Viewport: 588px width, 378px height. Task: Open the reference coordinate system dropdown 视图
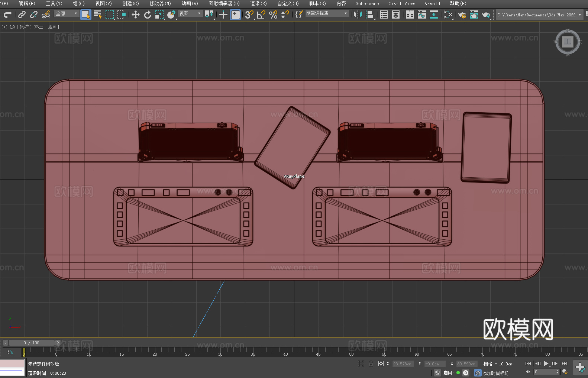(x=190, y=13)
